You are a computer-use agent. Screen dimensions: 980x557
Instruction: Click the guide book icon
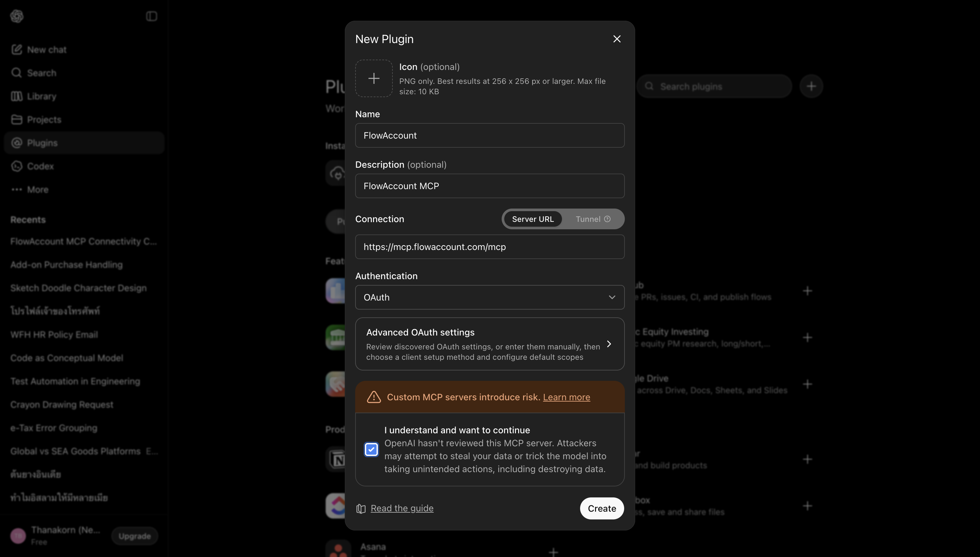[361, 508]
